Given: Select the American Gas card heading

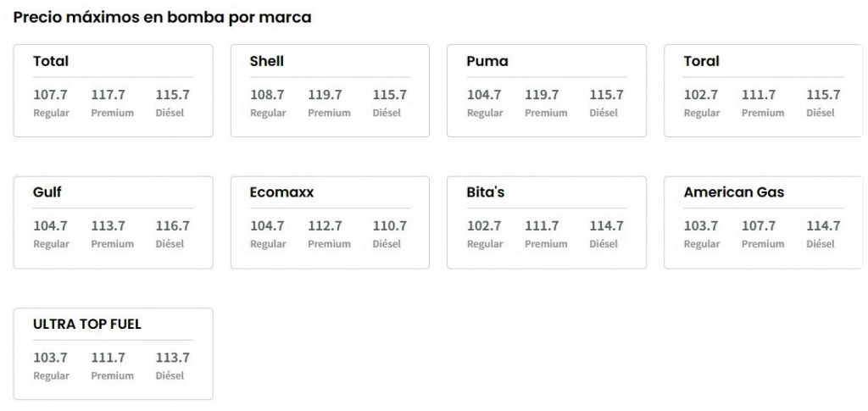Looking at the screenshot, I should click(x=734, y=192).
